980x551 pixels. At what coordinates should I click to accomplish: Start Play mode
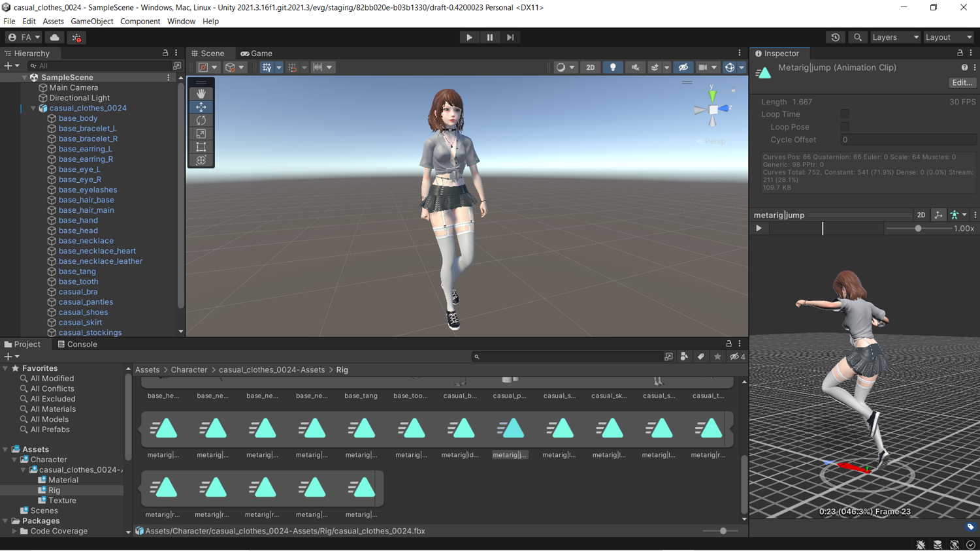469,37
